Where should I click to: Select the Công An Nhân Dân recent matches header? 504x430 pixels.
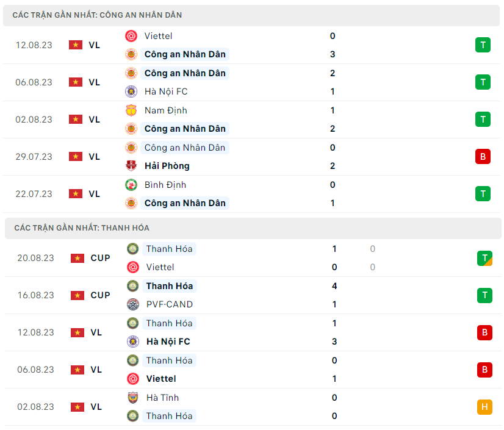tap(97, 15)
